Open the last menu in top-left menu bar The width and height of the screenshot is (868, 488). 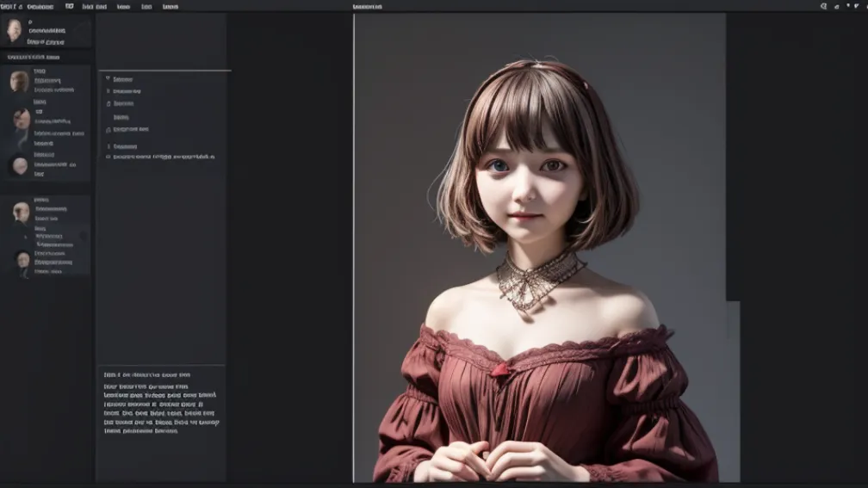point(170,6)
